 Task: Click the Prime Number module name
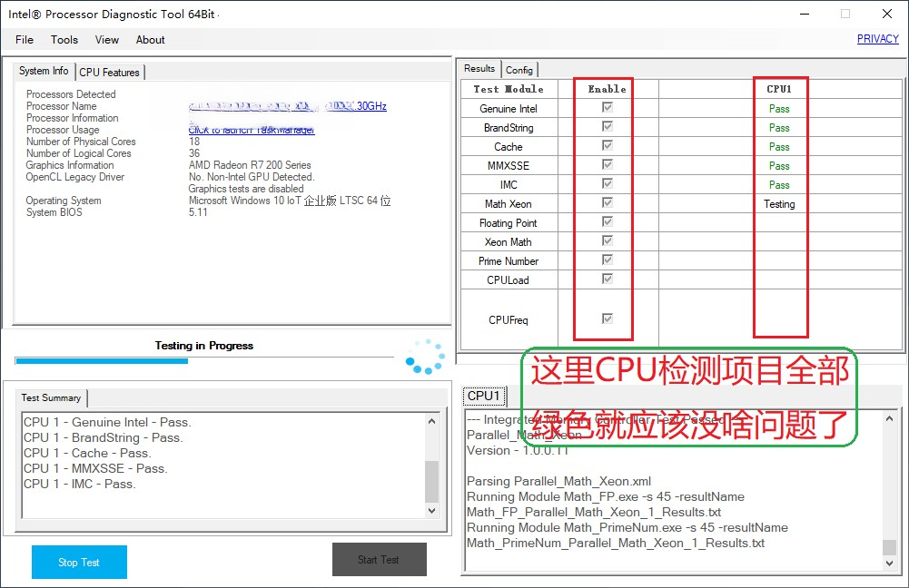[x=509, y=261]
